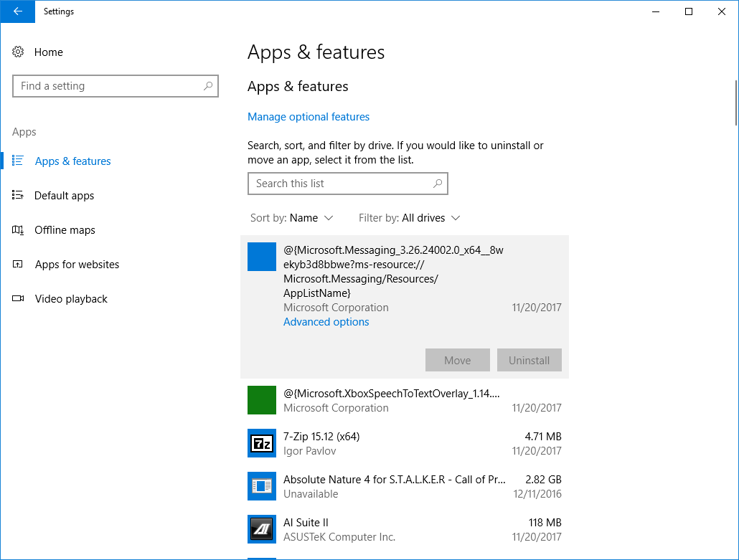Minimize the Settings window
The image size is (739, 560).
[656, 11]
